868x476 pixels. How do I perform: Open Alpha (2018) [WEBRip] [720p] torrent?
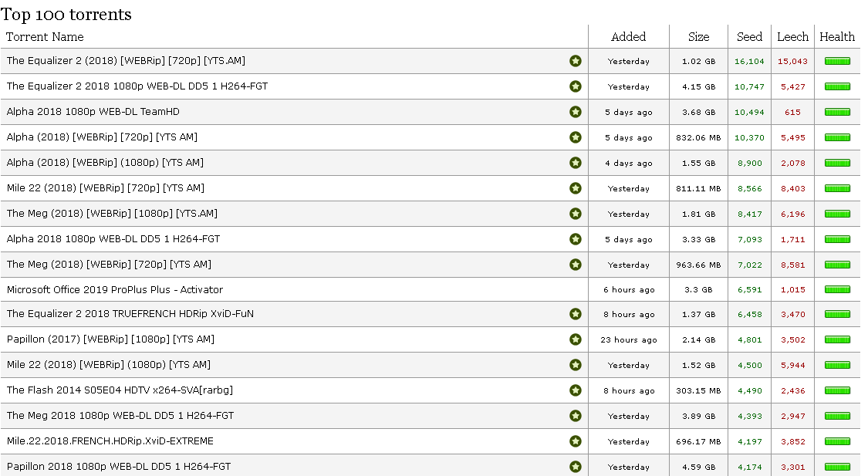click(x=102, y=137)
